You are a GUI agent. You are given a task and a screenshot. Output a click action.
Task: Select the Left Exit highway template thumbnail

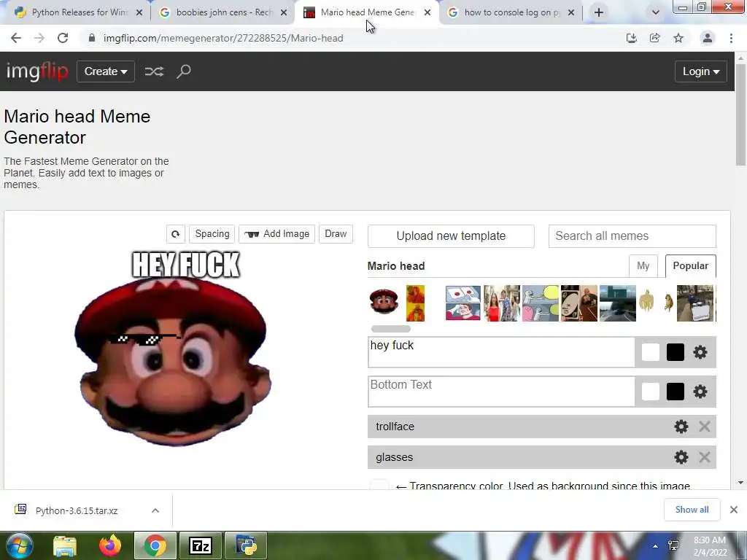[x=617, y=303]
